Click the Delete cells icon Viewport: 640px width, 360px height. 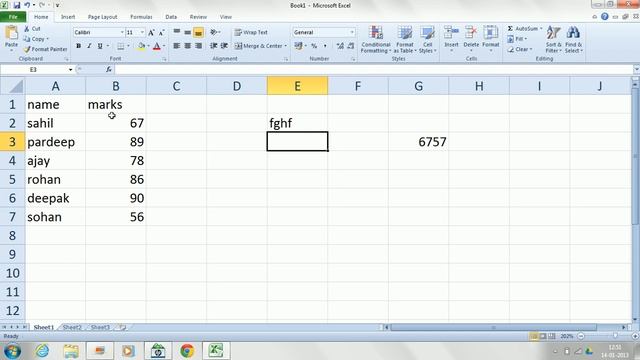pos(471,33)
